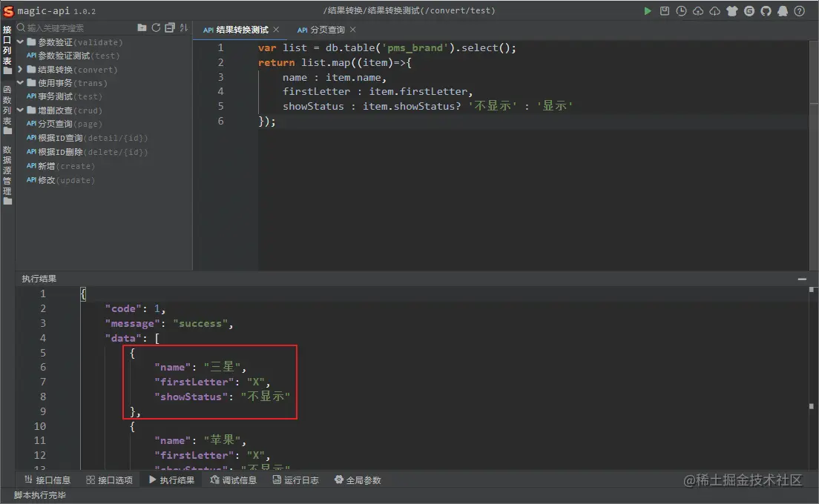The image size is (819, 504).
Task: Minimize the 执行结果 panel
Action: coord(802,279)
